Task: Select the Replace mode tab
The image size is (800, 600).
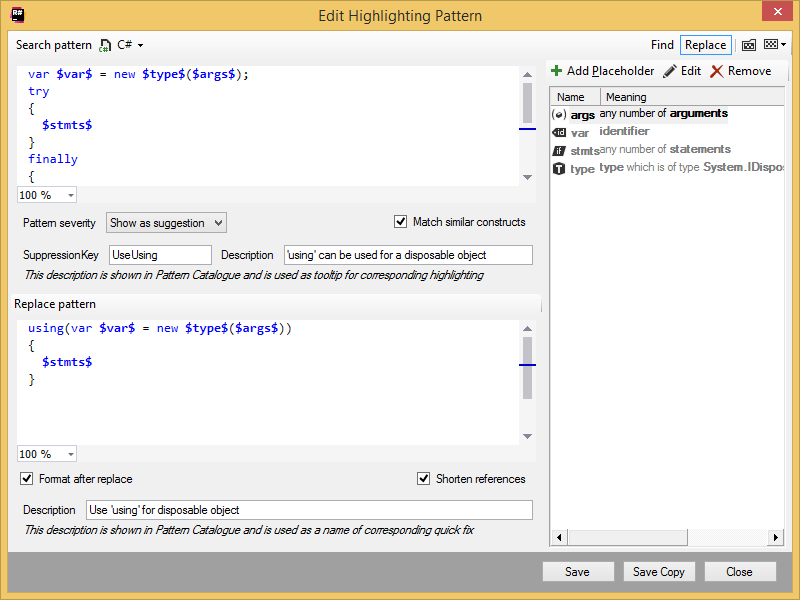Action: point(705,45)
